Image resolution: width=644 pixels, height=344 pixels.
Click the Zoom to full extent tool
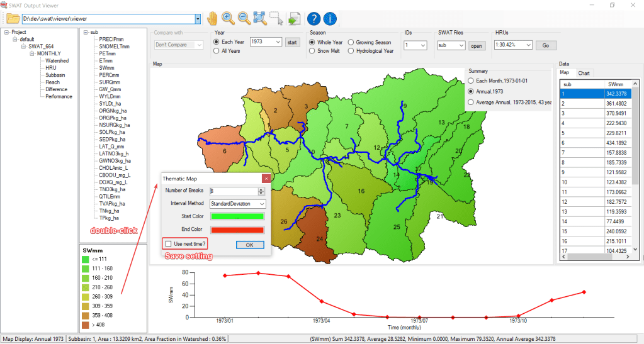click(x=259, y=18)
